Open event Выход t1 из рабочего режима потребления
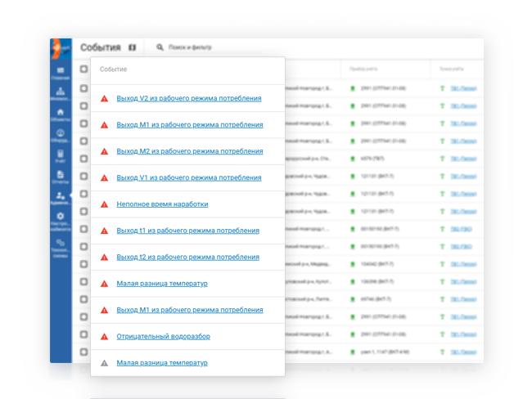The height and width of the screenshot is (399, 532). (x=188, y=231)
